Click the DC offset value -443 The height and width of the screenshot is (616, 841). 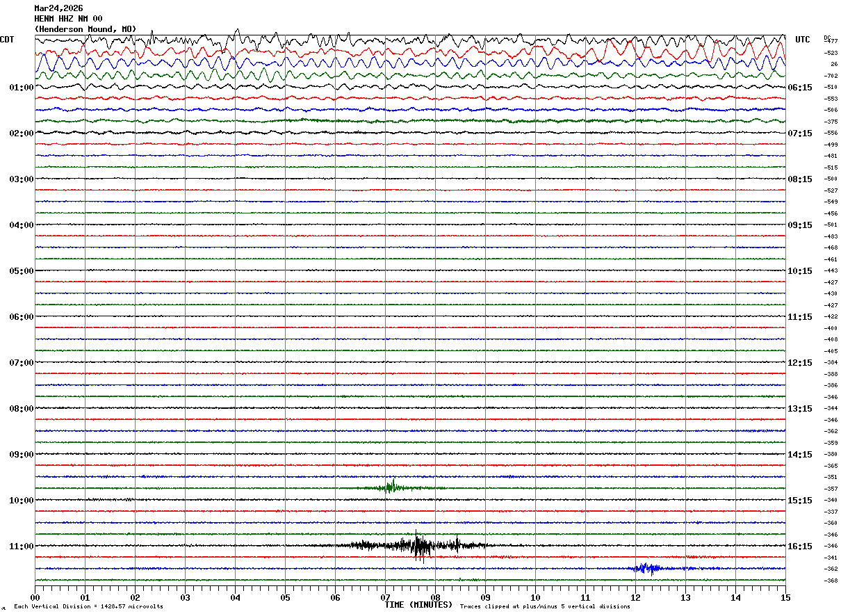pos(831,270)
